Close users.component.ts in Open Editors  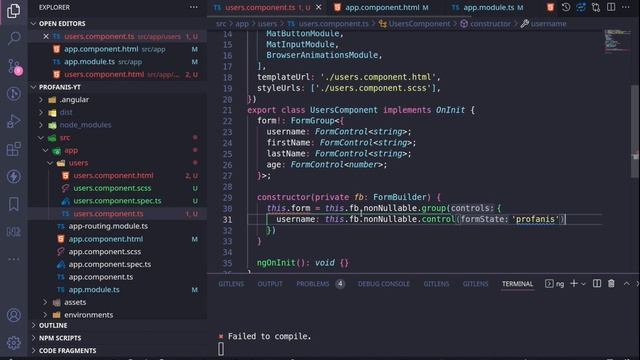point(46,36)
